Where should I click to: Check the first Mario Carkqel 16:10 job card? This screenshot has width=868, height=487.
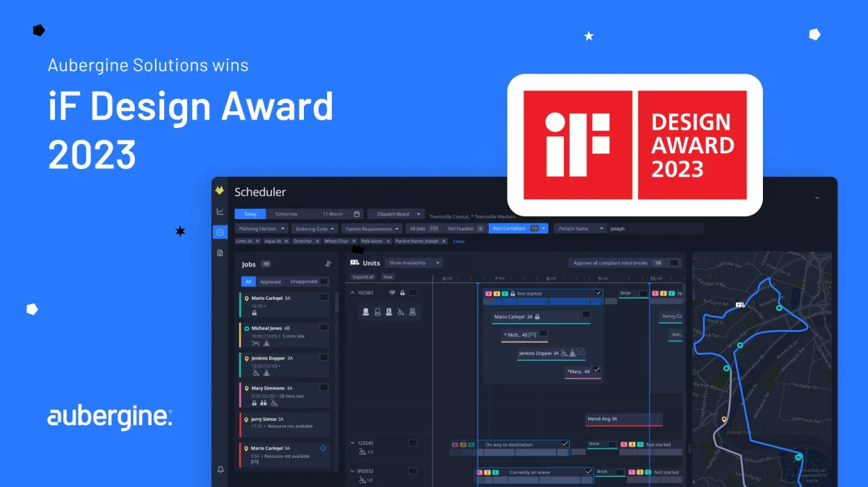coord(323,297)
